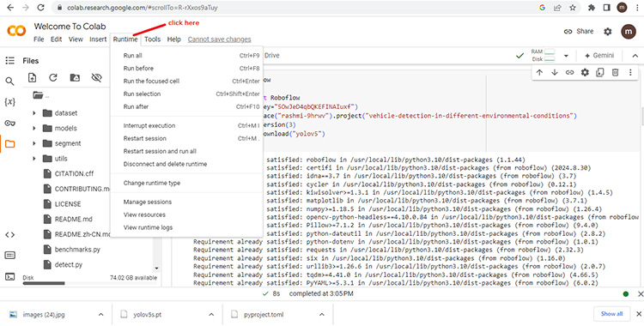Refresh the file browser
Screen dimensions: 644x326
53,77
